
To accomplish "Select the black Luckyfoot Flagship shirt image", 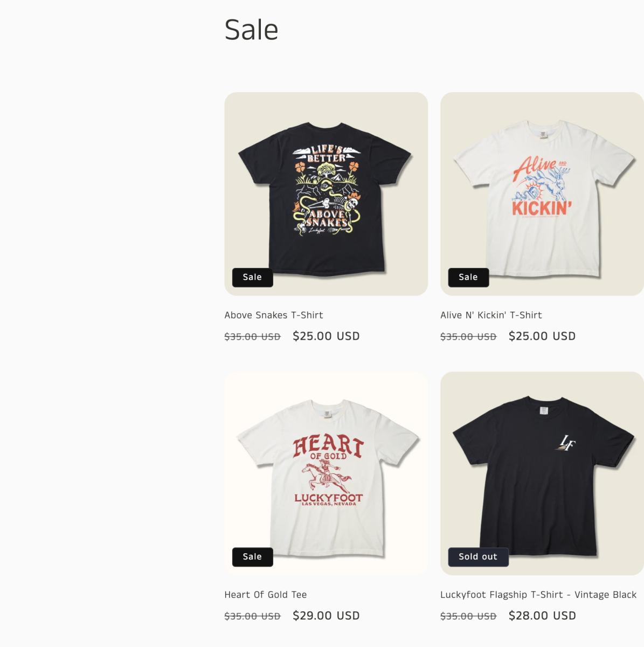I will coord(542,473).
